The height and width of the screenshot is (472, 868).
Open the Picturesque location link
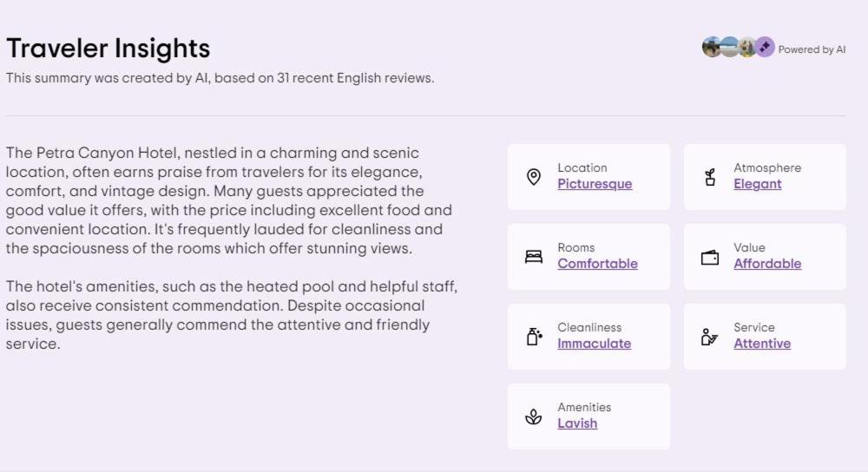pyautogui.click(x=595, y=184)
